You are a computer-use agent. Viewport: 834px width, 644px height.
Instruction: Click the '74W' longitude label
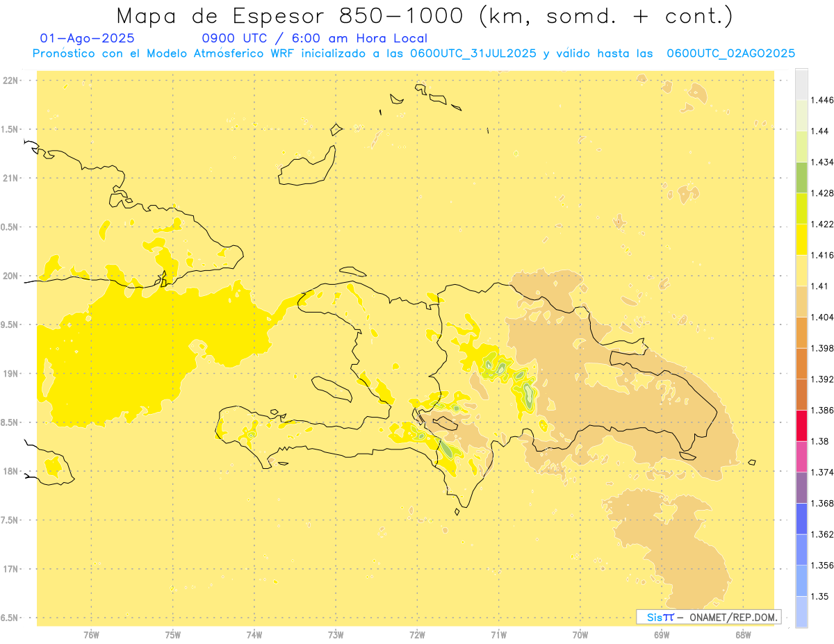coord(254,634)
